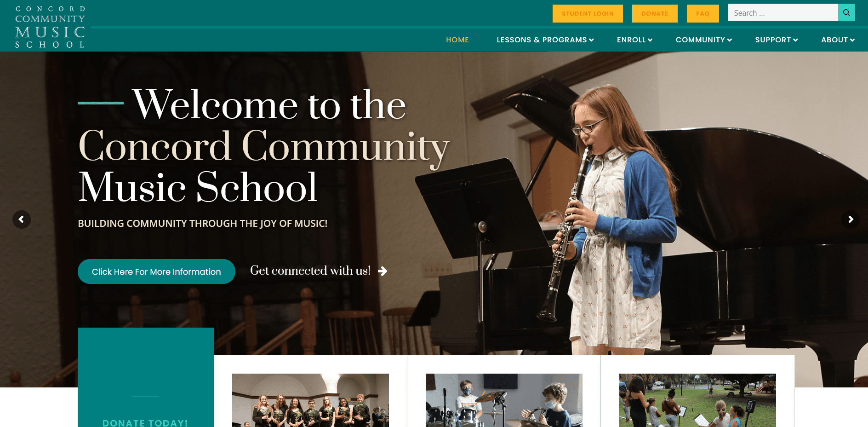The width and height of the screenshot is (868, 427).
Task: Open the choir group photo thumbnail
Action: 310,400
